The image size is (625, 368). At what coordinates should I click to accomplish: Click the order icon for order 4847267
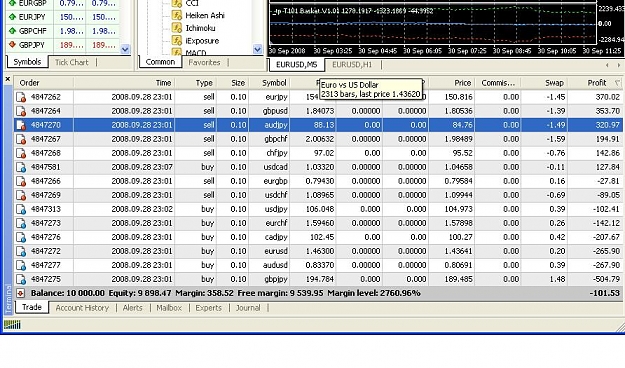[x=21, y=139]
